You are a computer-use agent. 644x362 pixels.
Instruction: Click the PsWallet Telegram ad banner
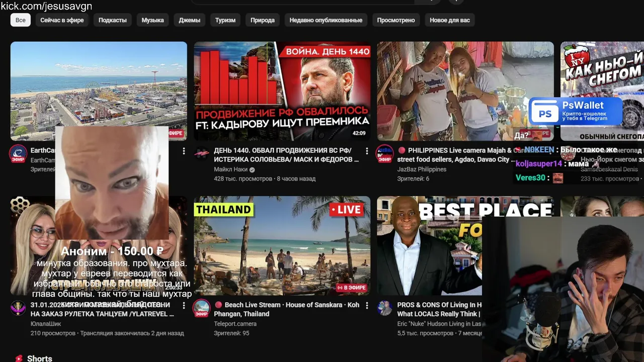tap(576, 112)
